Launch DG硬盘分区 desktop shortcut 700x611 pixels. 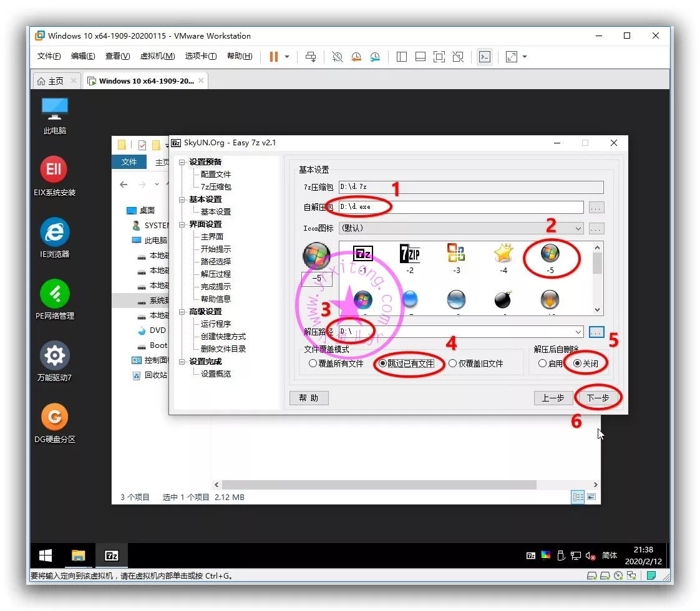54,416
